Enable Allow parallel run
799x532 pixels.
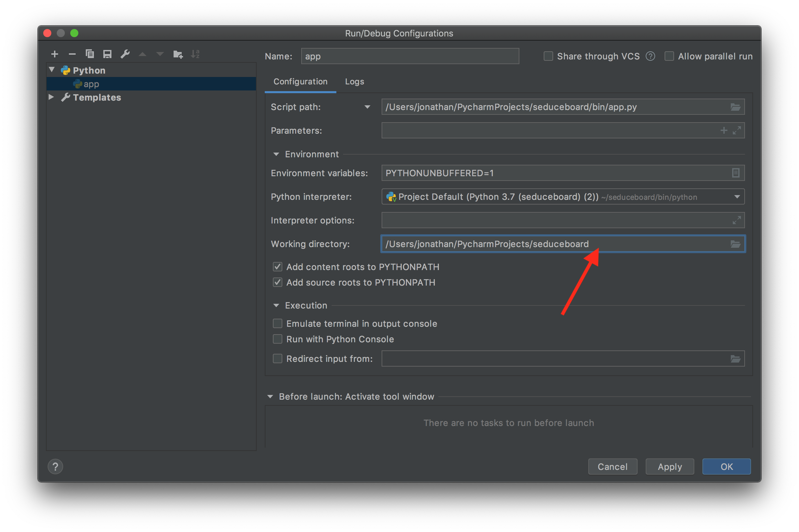pyautogui.click(x=669, y=56)
